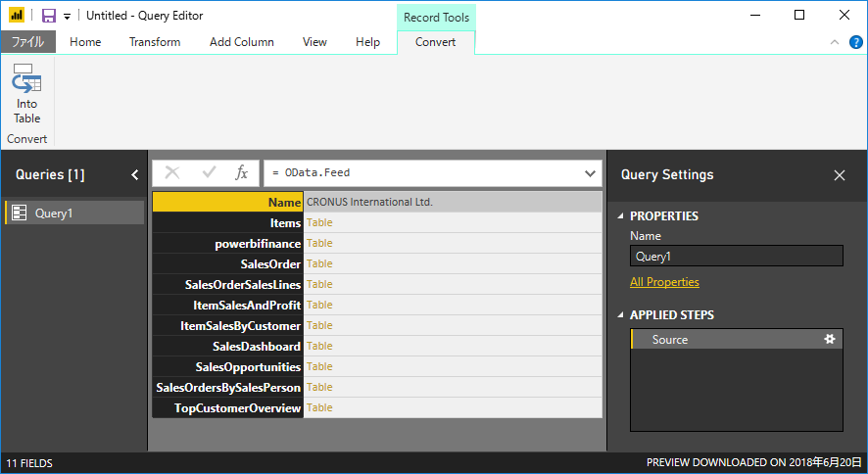The image size is (868, 474).
Task: Click the fx function icon
Action: click(x=241, y=172)
